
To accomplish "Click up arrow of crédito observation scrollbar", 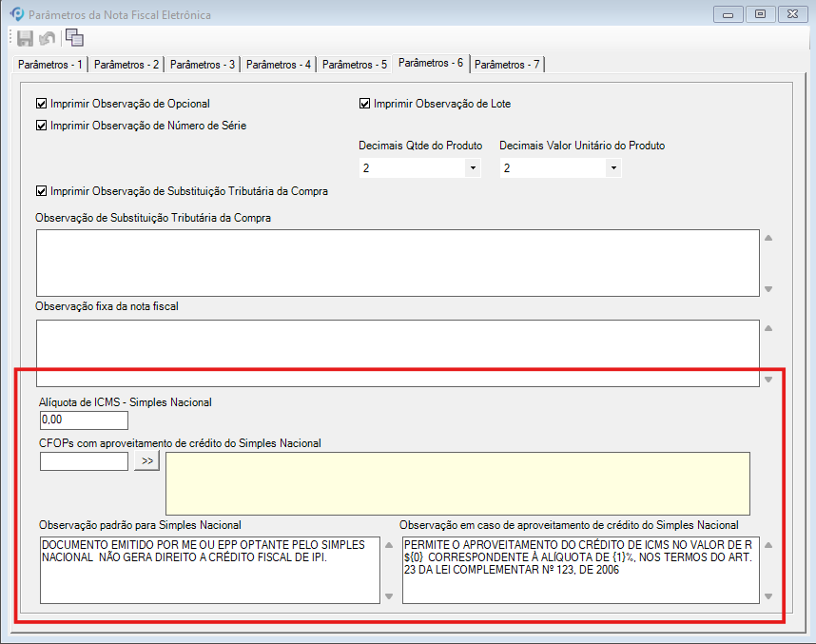I will tap(768, 545).
